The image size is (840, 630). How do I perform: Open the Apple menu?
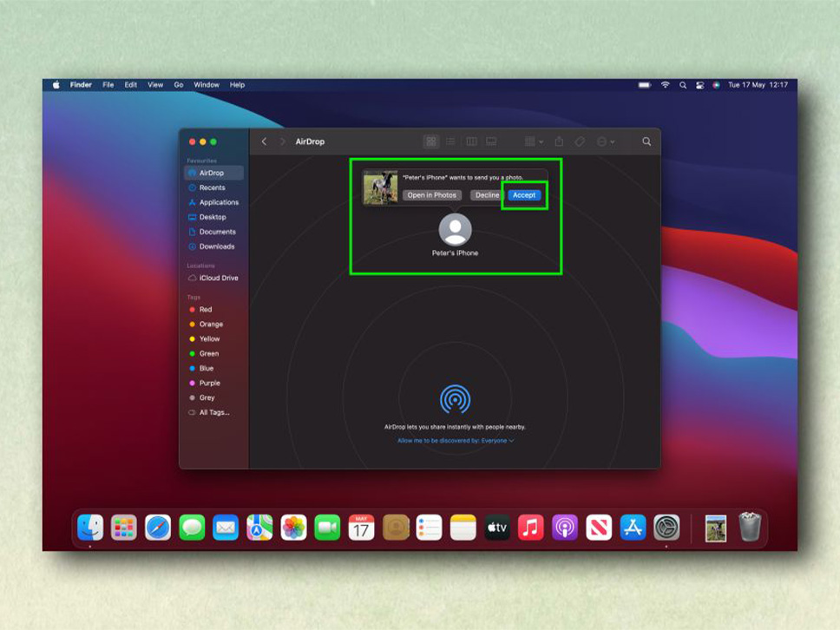click(56, 85)
